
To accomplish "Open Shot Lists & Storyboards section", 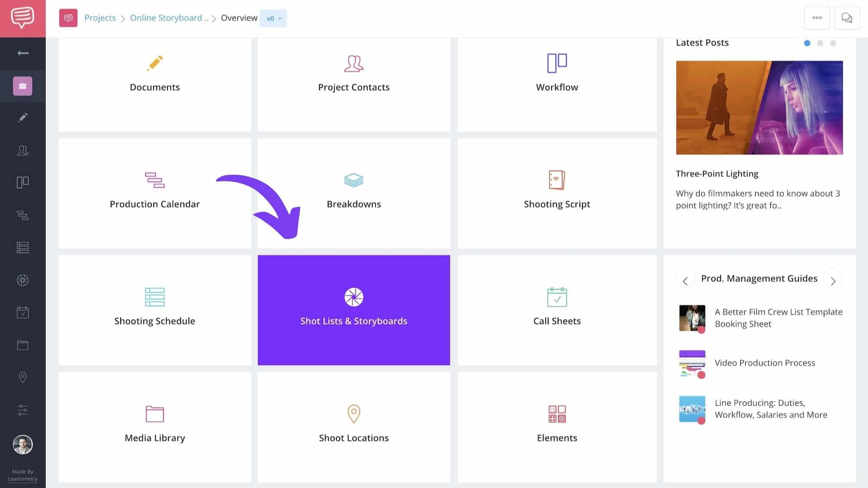I will pos(354,310).
